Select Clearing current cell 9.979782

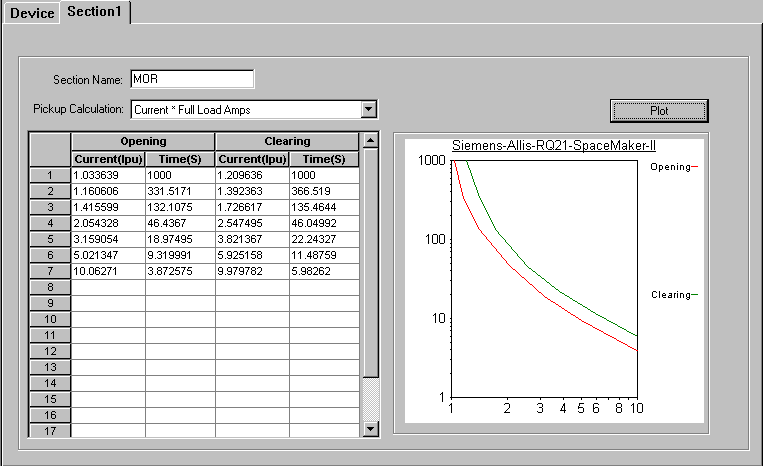[252, 271]
